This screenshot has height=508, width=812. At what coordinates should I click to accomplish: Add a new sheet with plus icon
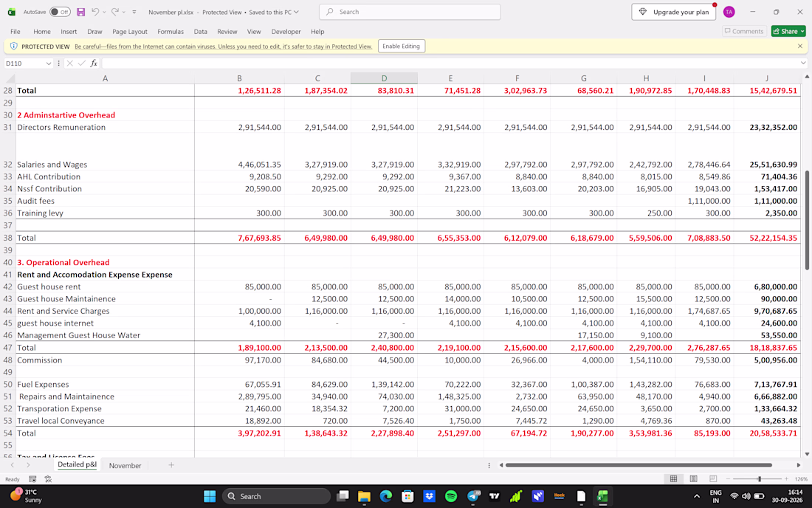[x=171, y=465]
